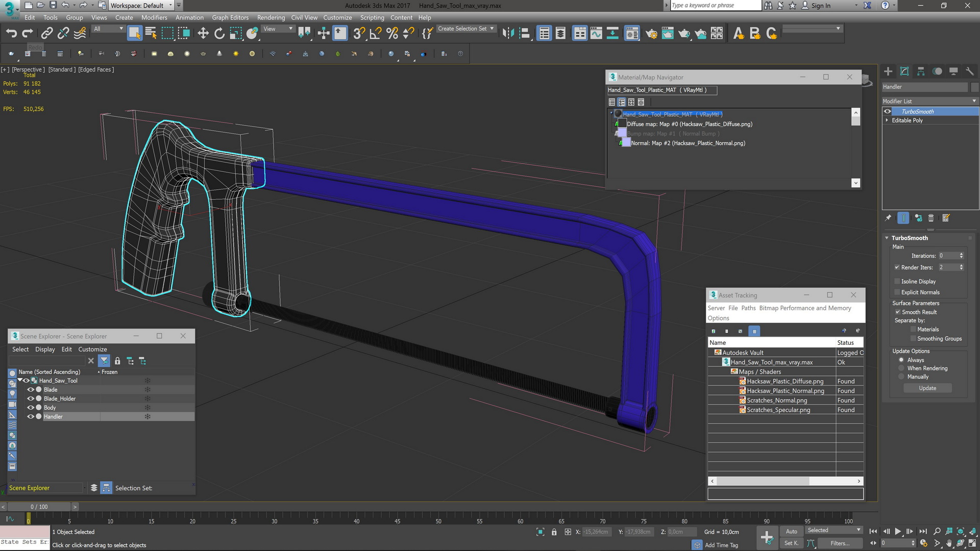The image size is (980, 551).
Task: Open the Create Selection Set dropdown
Action: 466,29
